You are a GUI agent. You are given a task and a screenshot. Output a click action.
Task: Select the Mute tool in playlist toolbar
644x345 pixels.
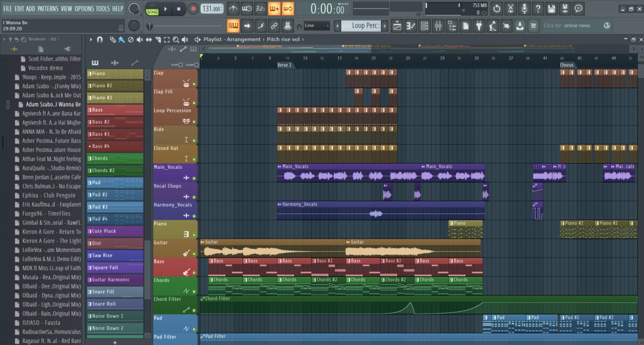coord(140,39)
